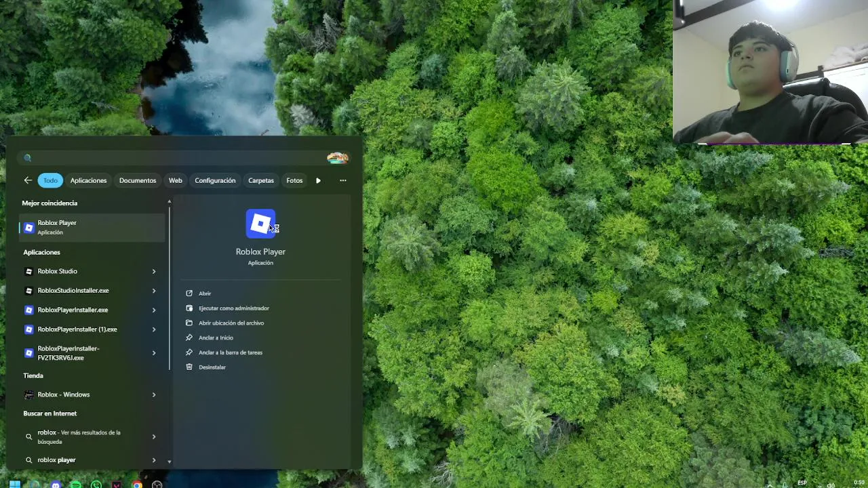This screenshot has width=868, height=488.
Task: Open OBS Studio from the taskbar
Action: 157,485
